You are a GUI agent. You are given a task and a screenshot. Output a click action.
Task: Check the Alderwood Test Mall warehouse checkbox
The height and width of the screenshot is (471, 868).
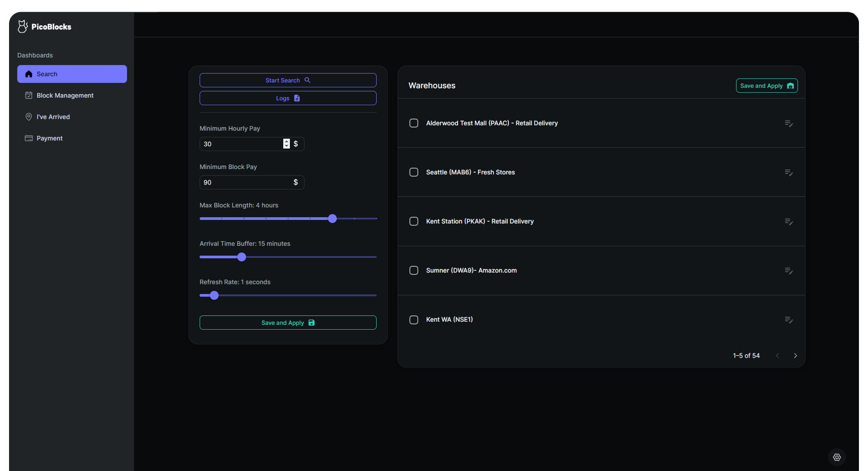click(414, 123)
